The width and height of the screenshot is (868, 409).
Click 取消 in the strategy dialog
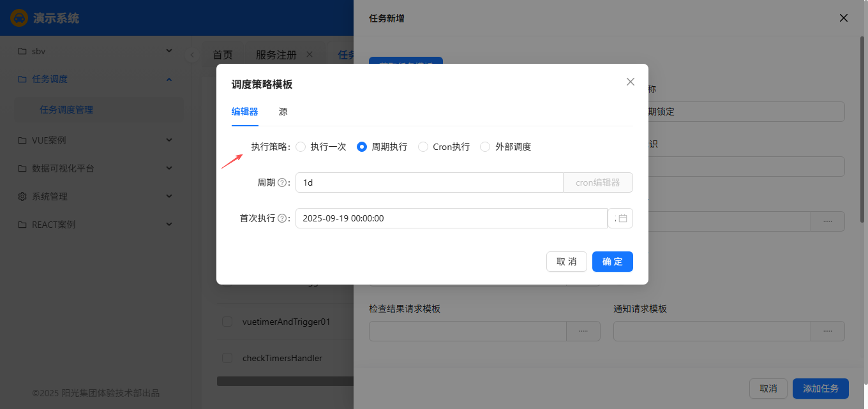coord(566,262)
